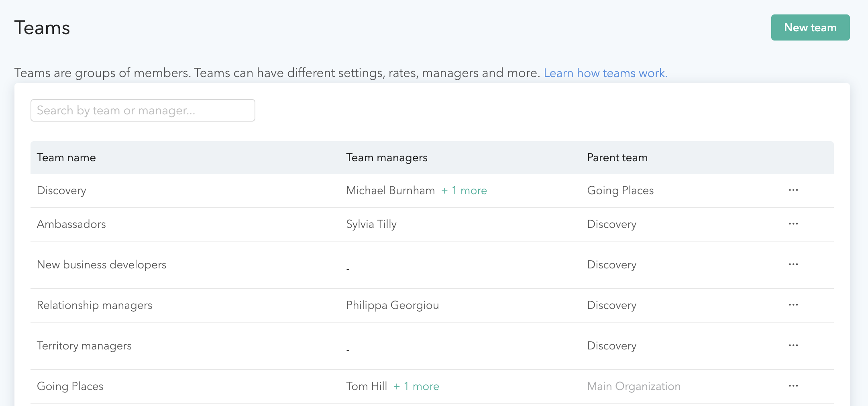
Task: Open options menu for New business developers
Action: point(793,264)
